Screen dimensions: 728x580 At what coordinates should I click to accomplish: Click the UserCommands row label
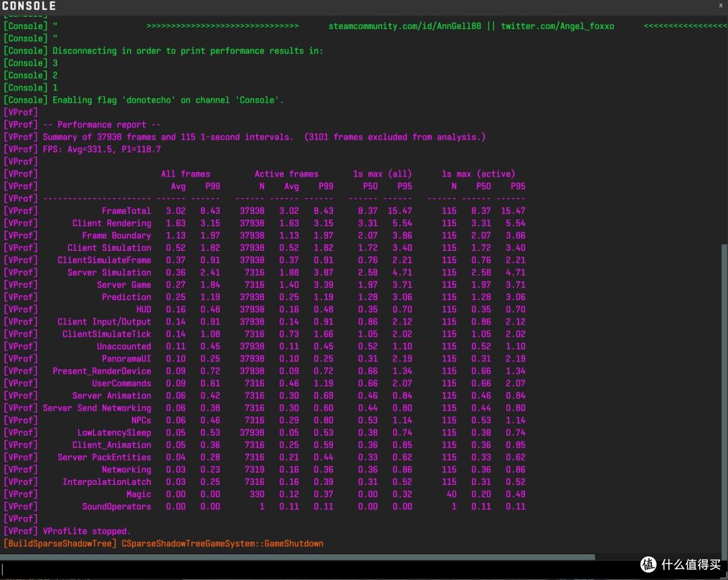click(121, 383)
